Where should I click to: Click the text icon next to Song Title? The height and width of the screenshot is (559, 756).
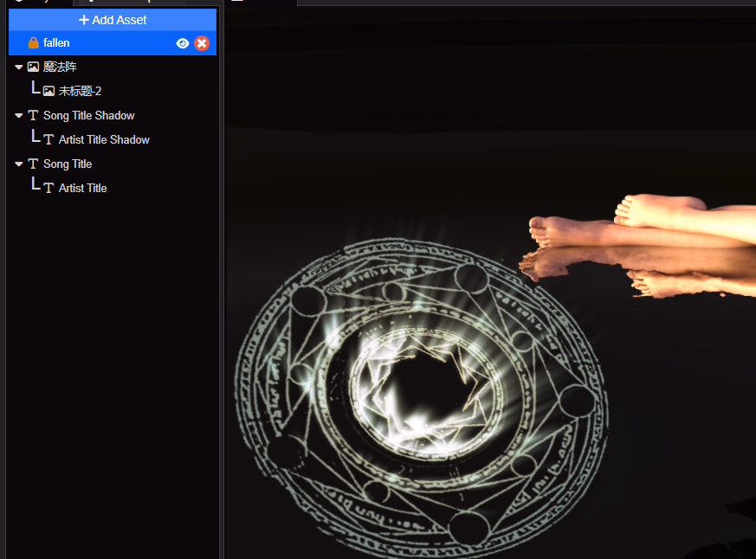(x=33, y=164)
